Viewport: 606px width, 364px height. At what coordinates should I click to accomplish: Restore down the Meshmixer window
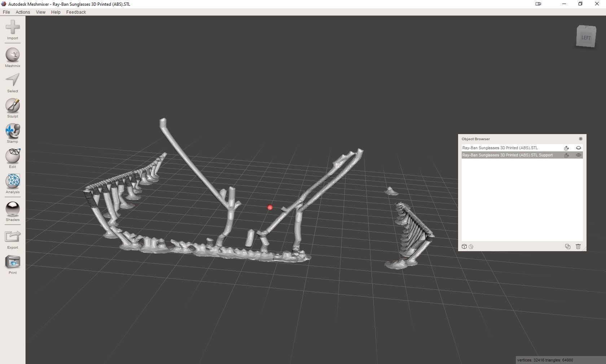(x=580, y=4)
